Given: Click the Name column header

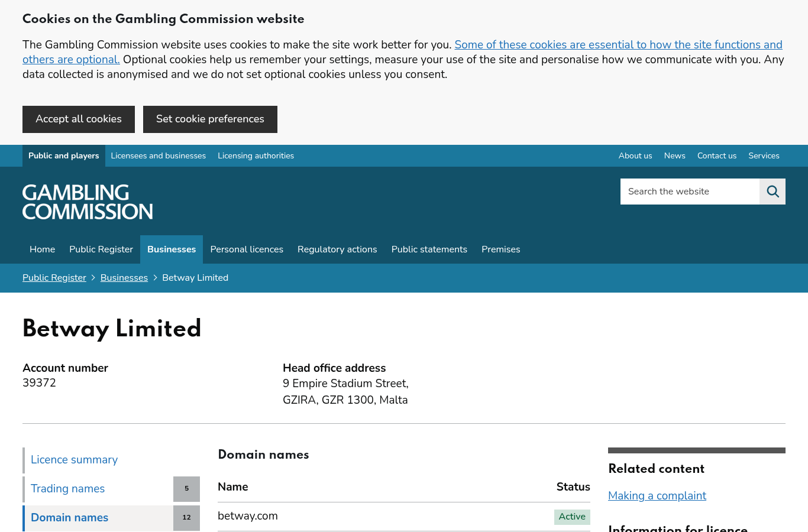Looking at the screenshot, I should [233, 487].
